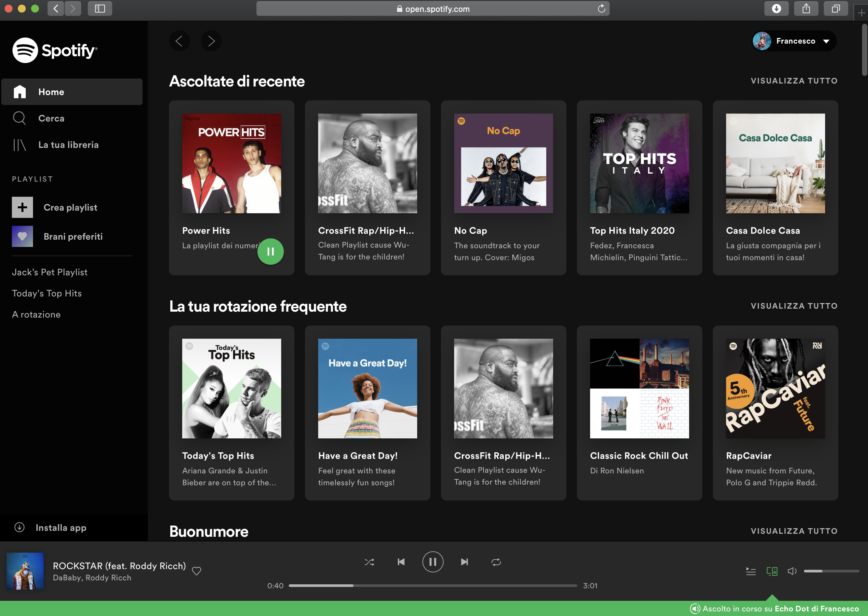
Task: Open RapCaviar playlist cover
Action: (x=776, y=389)
